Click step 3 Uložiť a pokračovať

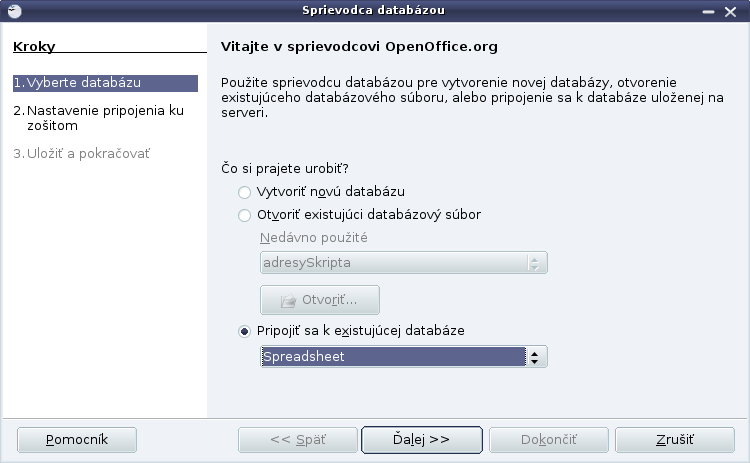(x=81, y=154)
